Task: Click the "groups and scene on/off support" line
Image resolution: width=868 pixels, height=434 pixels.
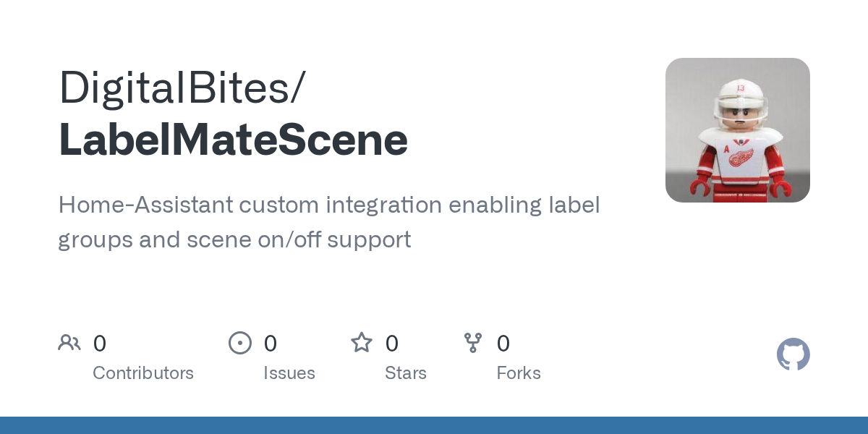Action: 234,239
